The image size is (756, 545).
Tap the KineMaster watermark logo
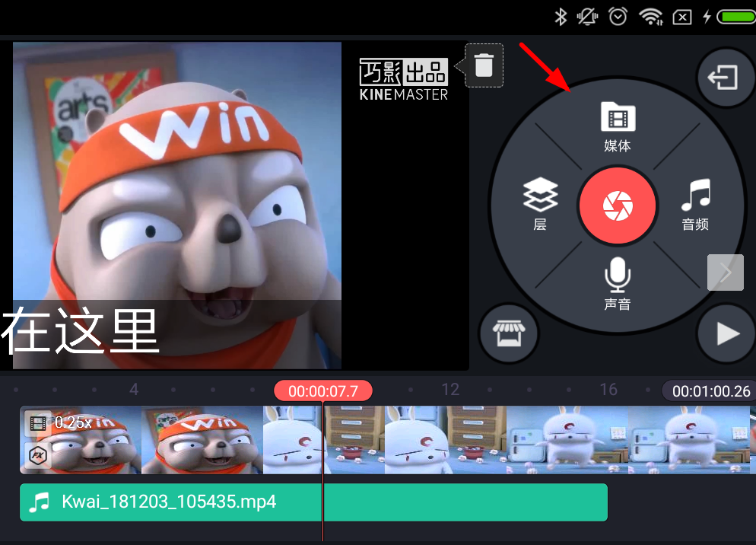(404, 80)
